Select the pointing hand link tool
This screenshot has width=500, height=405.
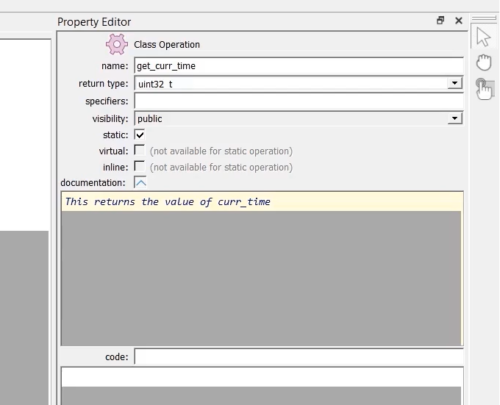pos(484,89)
